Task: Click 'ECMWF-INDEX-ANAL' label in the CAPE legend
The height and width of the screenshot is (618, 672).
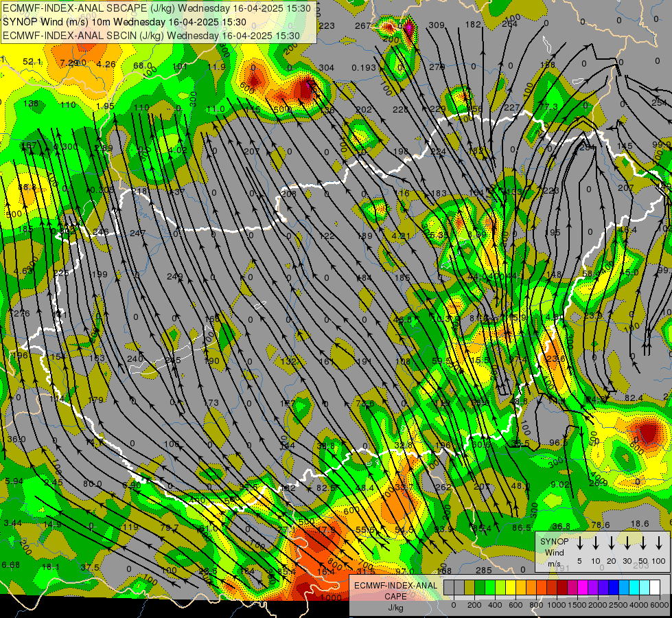Action: 395,586
